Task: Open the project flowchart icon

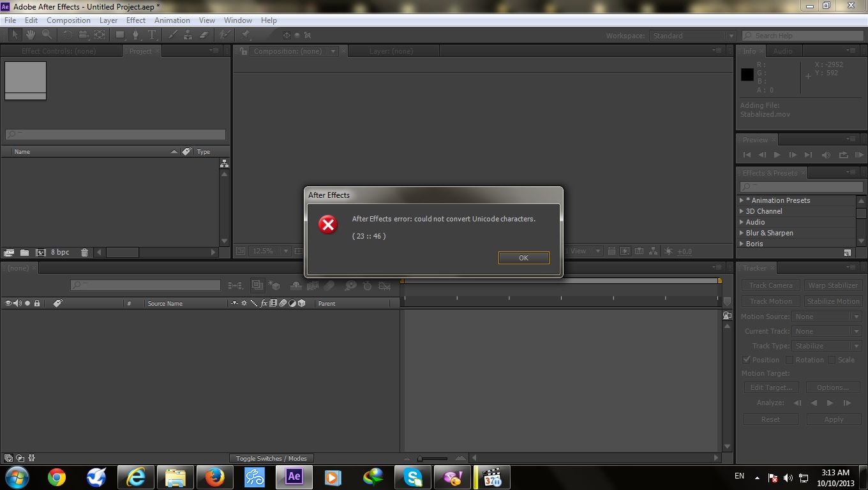Action: click(224, 164)
